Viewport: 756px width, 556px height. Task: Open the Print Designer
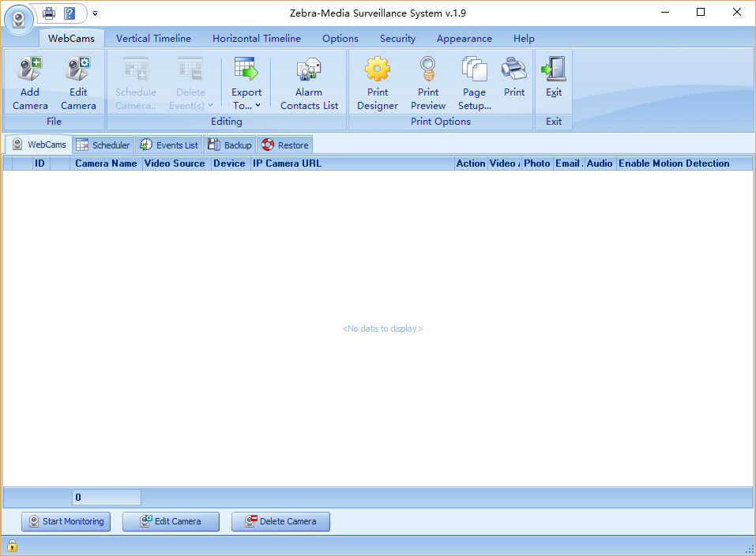pos(377,71)
